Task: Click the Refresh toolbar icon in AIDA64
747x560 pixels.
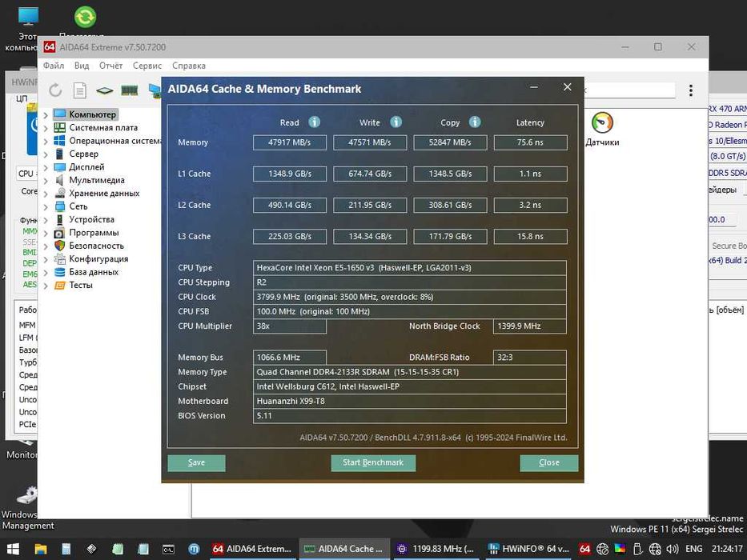Action: coord(55,90)
